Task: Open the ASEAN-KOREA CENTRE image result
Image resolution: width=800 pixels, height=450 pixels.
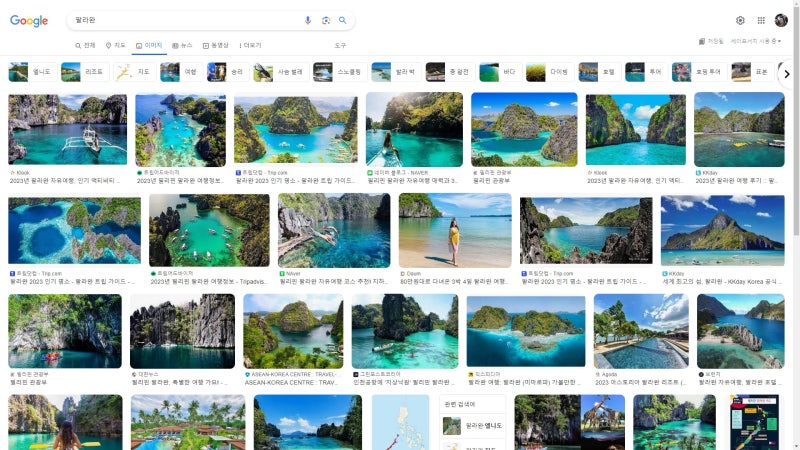Action: pyautogui.click(x=293, y=331)
